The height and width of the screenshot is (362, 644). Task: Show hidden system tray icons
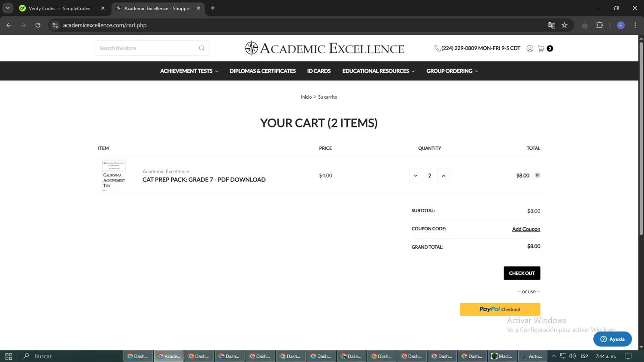(x=553, y=356)
